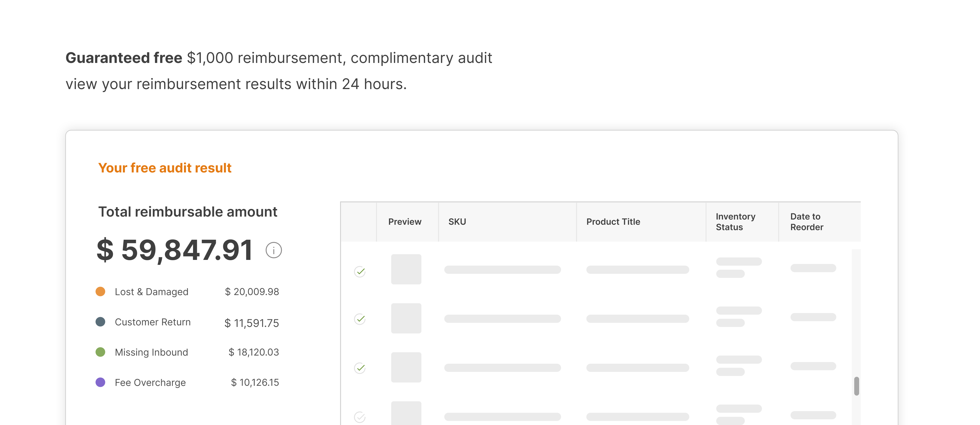This screenshot has height=425, width=980.
Task: Click the table scrollbar handle
Action: 856,386
